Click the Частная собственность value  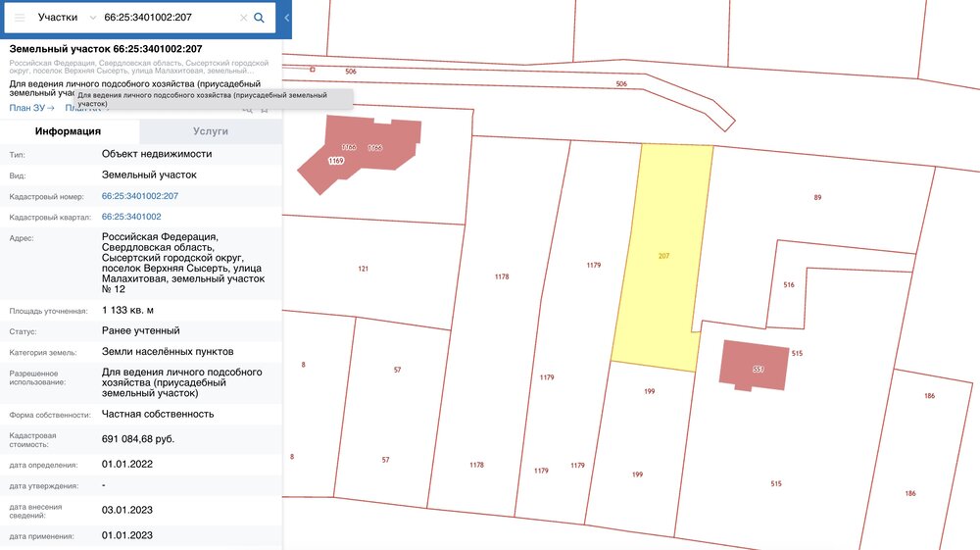158,414
